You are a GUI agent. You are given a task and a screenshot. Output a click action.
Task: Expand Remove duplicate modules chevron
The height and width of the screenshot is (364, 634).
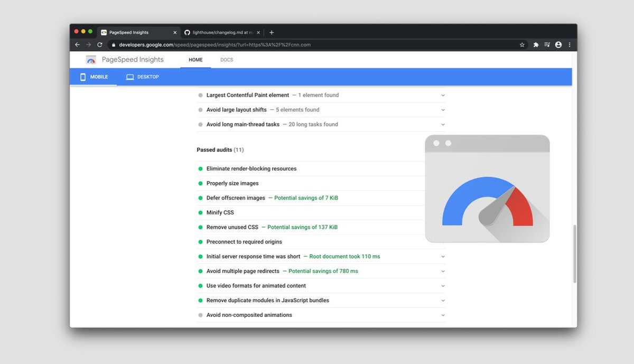(x=443, y=300)
